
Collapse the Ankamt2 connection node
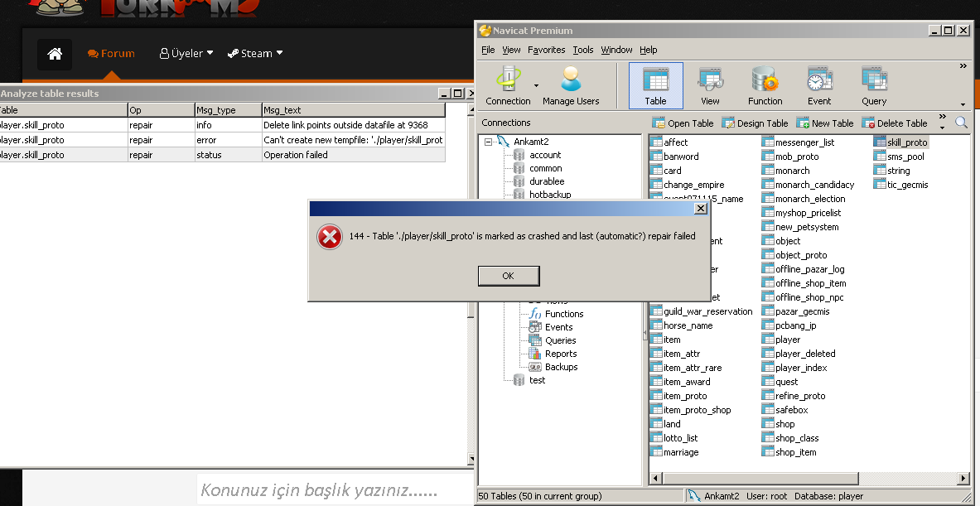click(488, 142)
